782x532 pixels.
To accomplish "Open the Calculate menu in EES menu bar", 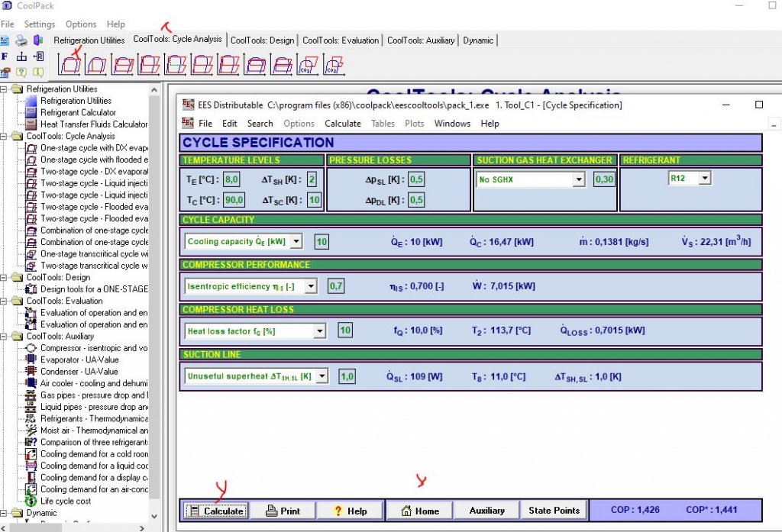I will point(342,124).
